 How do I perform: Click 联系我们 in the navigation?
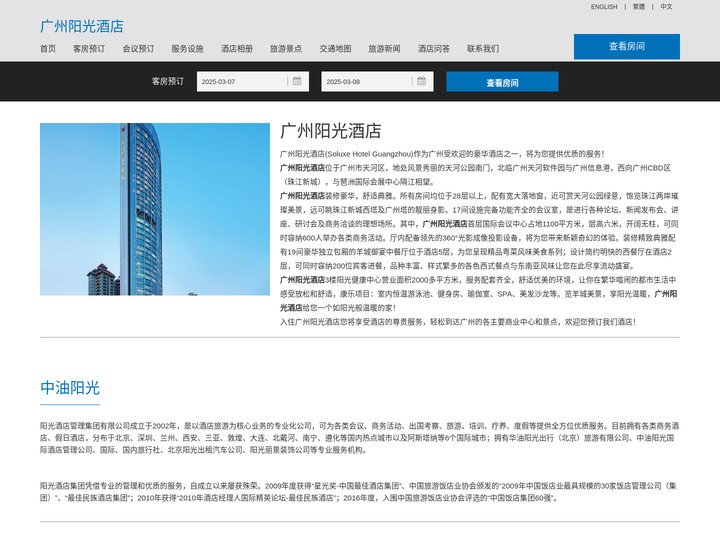(x=483, y=48)
